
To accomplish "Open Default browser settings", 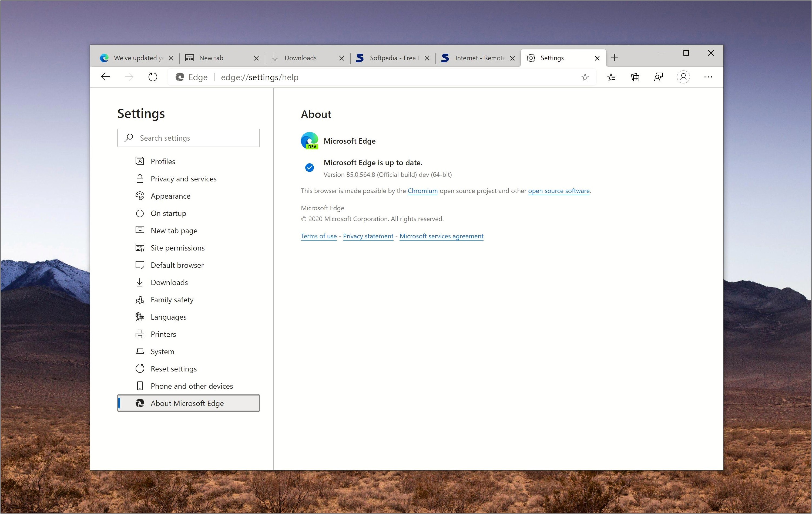I will pyautogui.click(x=189, y=265).
